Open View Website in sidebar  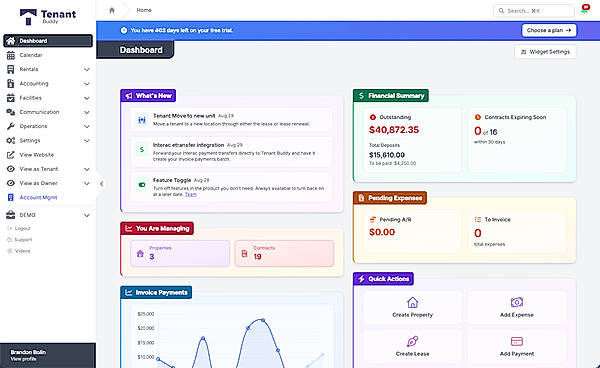pyautogui.click(x=48, y=155)
